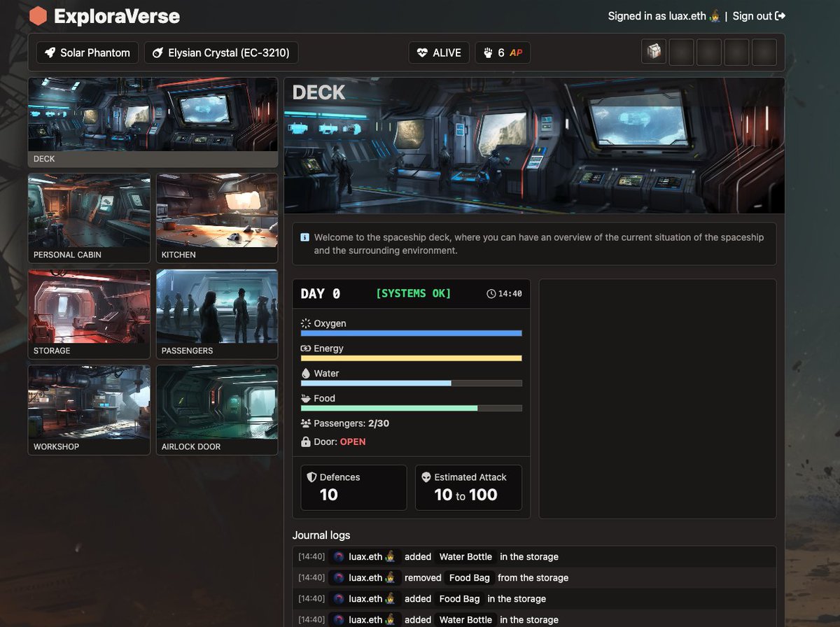Viewport: 840px width, 627px height.
Task: Click the Oxygen level bar
Action: point(412,334)
